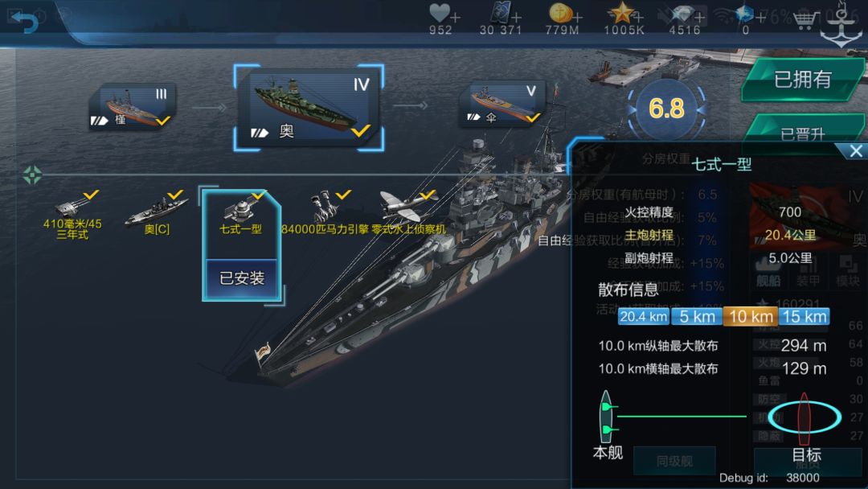
Task: Switch dispersion range to 20.4 km
Action: pos(643,317)
